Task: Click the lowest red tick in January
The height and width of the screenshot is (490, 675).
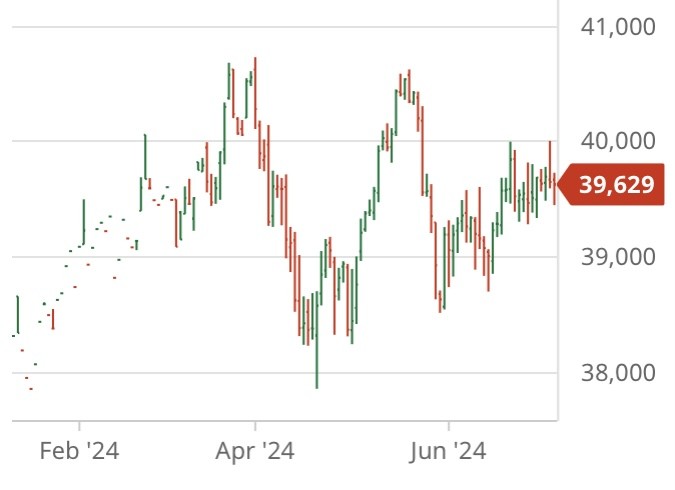Action: coord(30,388)
